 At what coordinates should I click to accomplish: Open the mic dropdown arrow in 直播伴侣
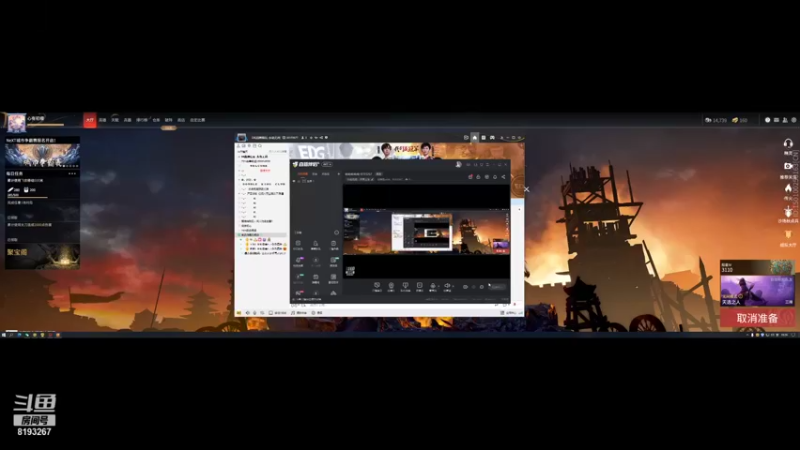coord(438,286)
